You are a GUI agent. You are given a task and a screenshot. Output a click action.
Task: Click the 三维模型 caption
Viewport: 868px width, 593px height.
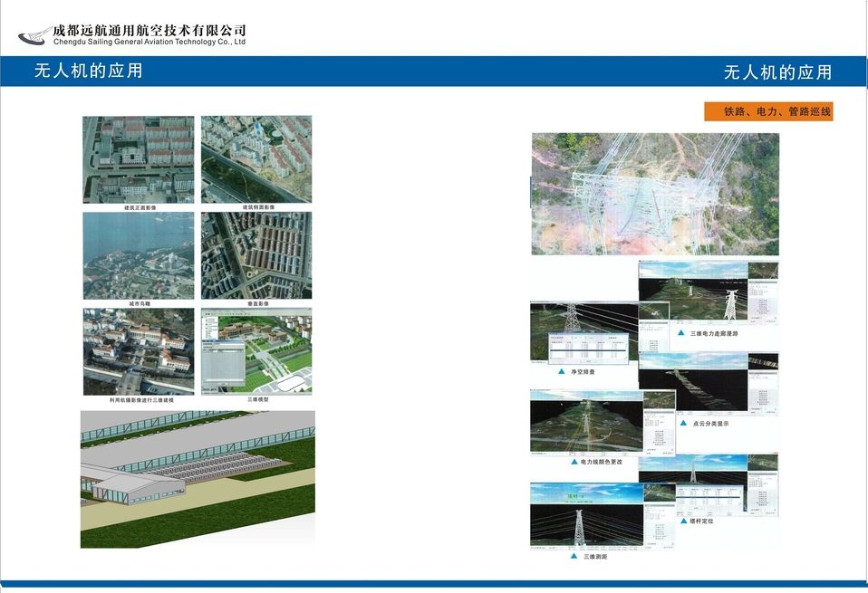click(258, 399)
